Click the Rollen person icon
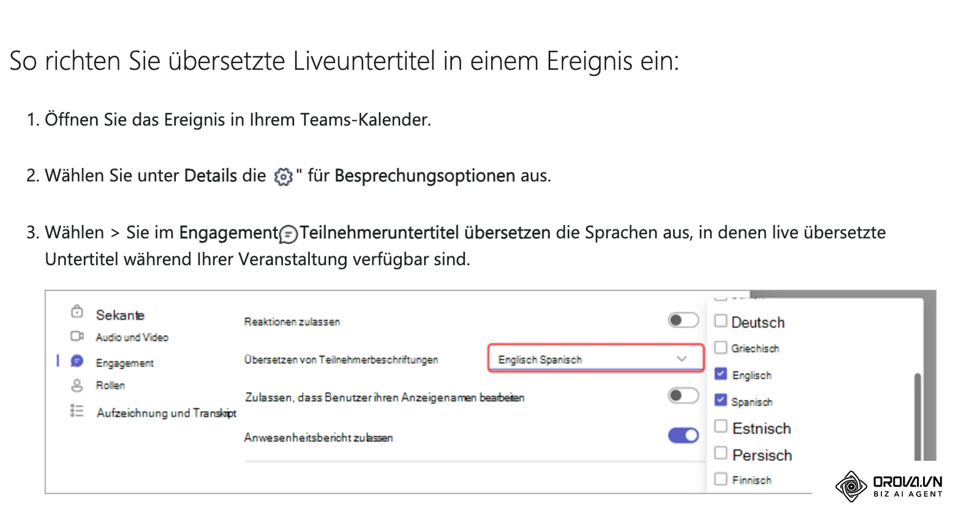This screenshot has width=980, height=527. (x=77, y=385)
